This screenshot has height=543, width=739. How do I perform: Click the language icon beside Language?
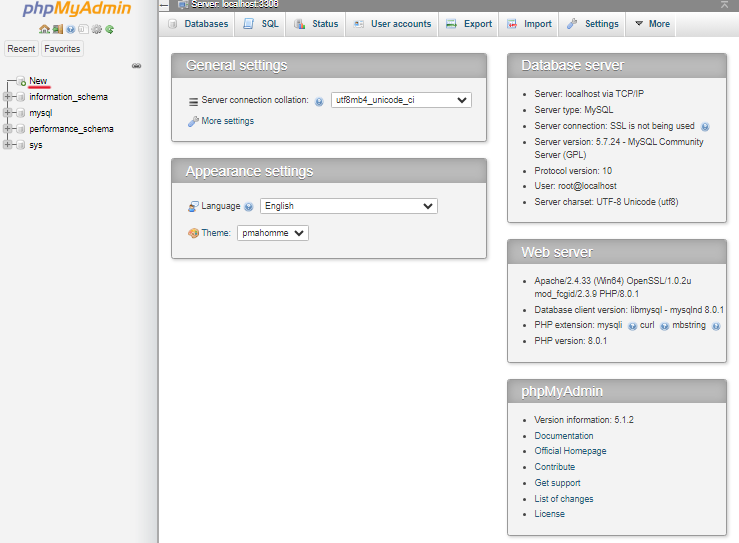(x=193, y=206)
